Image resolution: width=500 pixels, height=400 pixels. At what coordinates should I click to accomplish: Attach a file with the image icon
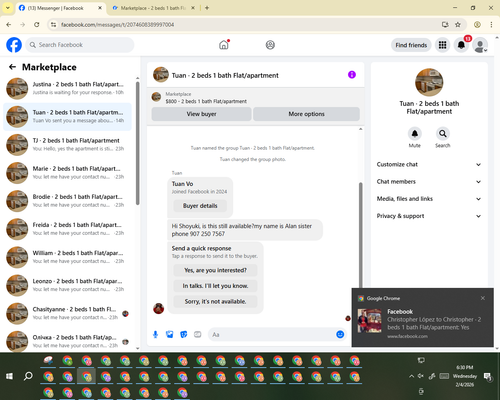pyautogui.click(x=170, y=334)
